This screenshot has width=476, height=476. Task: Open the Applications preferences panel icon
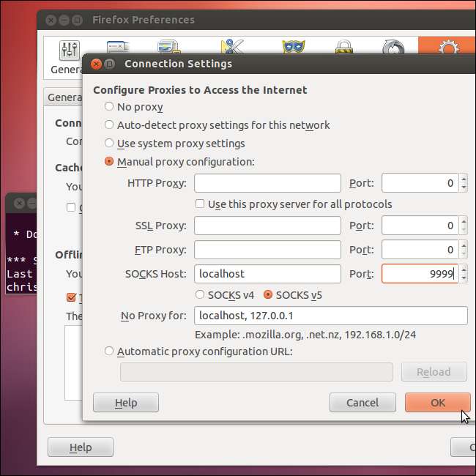(x=231, y=47)
